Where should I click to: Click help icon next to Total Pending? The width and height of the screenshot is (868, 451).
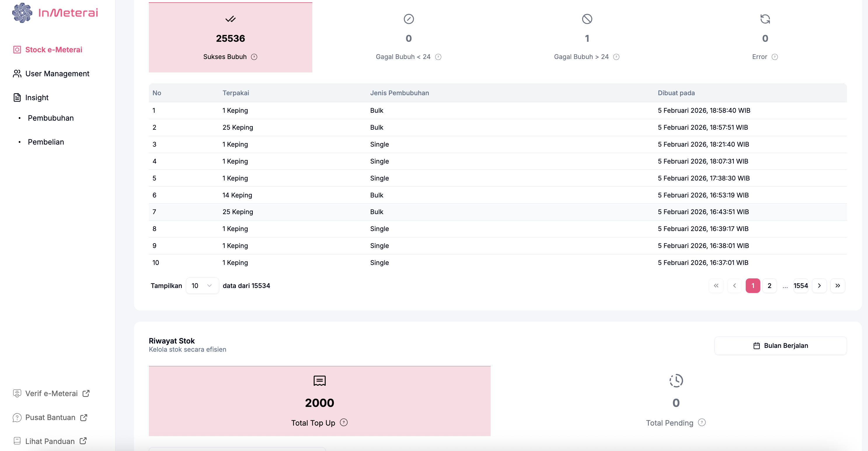702,422
